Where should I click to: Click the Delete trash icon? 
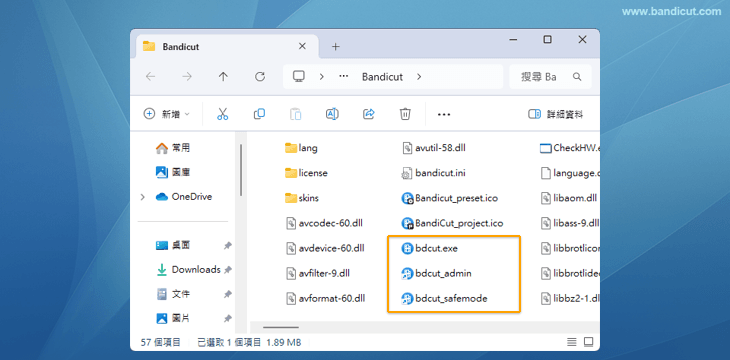coord(405,114)
